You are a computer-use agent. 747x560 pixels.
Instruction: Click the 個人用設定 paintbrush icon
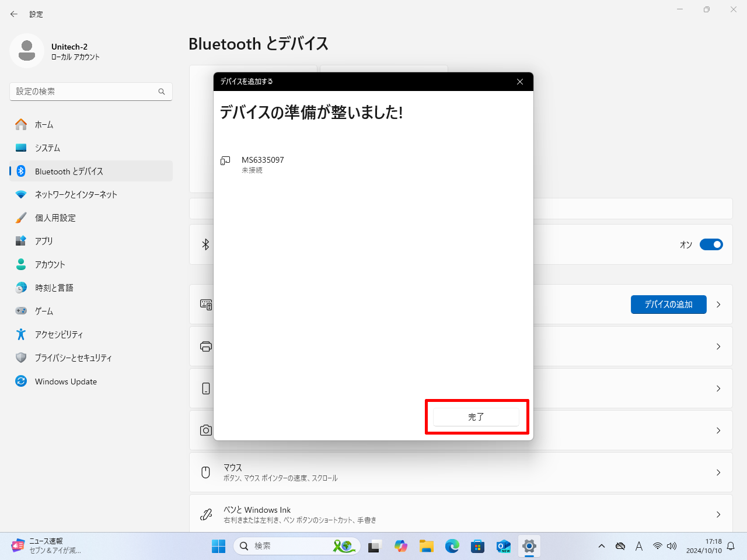(x=21, y=218)
